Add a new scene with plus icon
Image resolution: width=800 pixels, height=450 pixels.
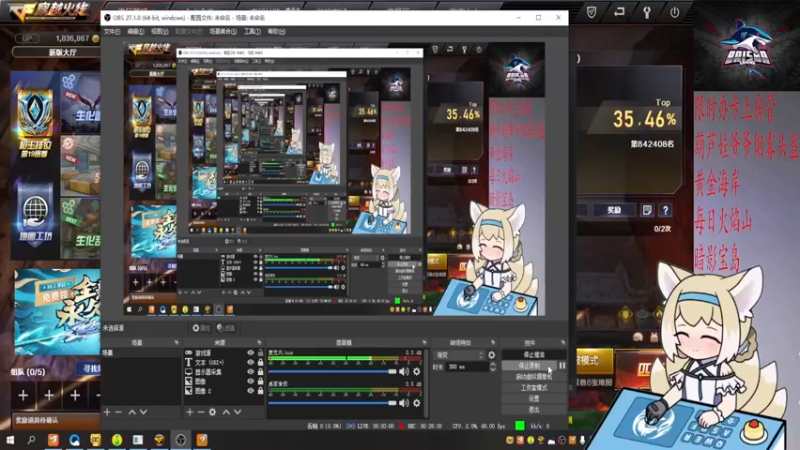coord(107,412)
